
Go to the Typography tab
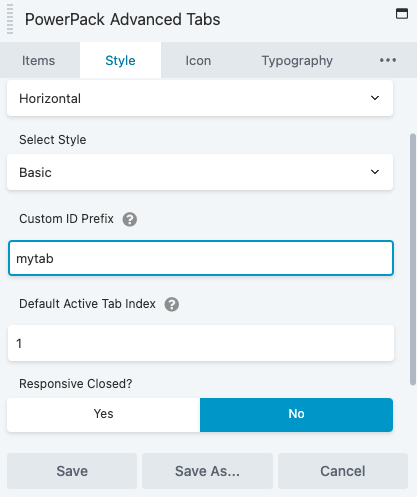click(x=297, y=61)
